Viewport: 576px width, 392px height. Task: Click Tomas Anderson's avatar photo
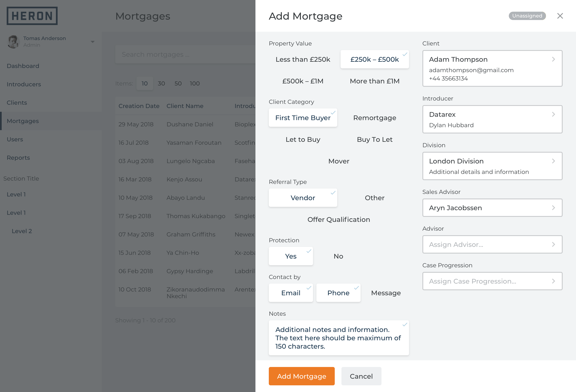tap(13, 42)
